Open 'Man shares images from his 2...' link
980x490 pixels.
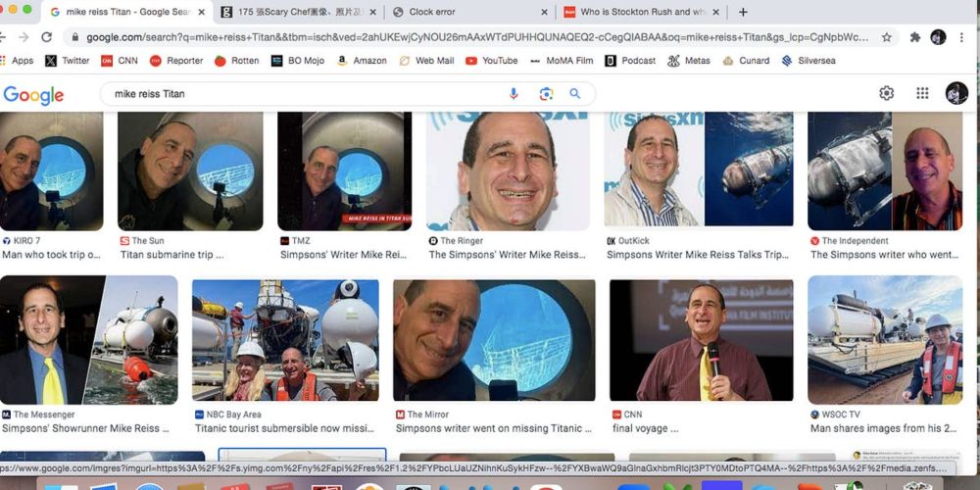coord(883,429)
